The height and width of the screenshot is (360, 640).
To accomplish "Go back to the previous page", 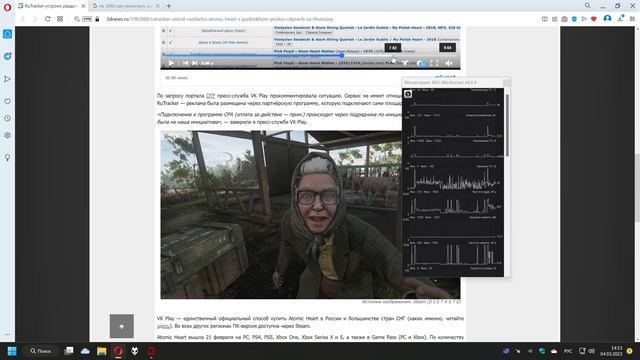I will [x=23, y=19].
